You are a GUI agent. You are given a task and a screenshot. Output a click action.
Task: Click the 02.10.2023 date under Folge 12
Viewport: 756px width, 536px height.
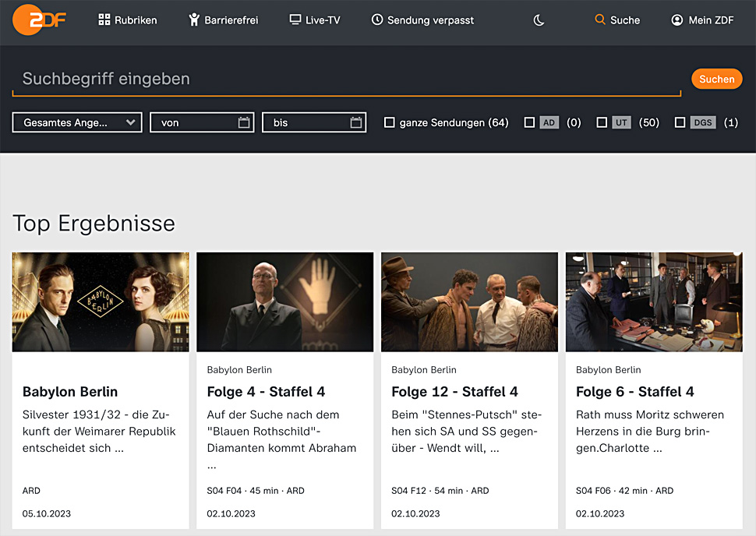[x=415, y=514]
